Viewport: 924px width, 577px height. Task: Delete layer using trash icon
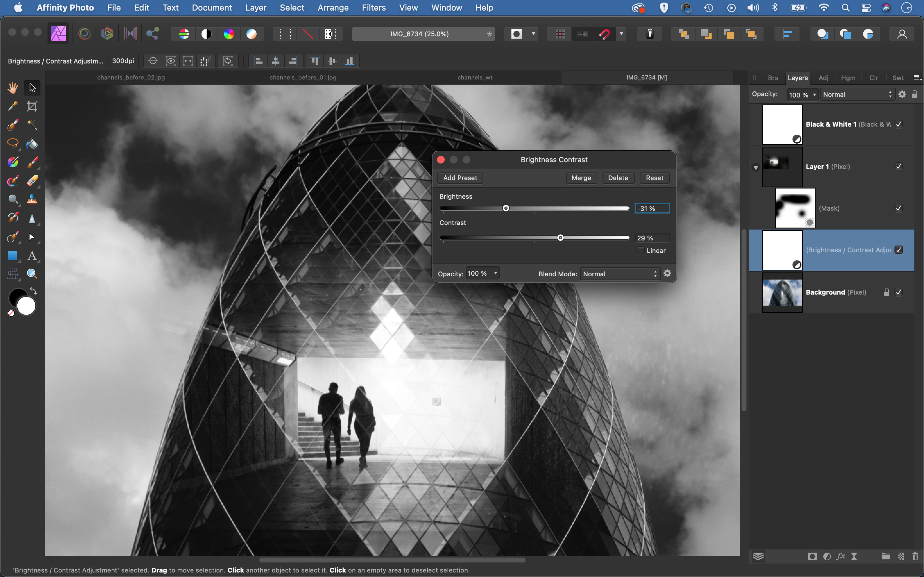click(x=915, y=556)
